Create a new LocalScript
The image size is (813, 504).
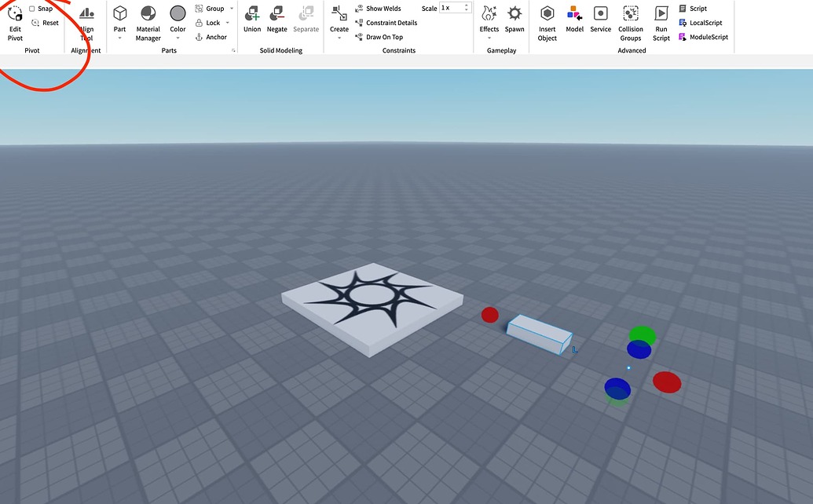click(701, 22)
